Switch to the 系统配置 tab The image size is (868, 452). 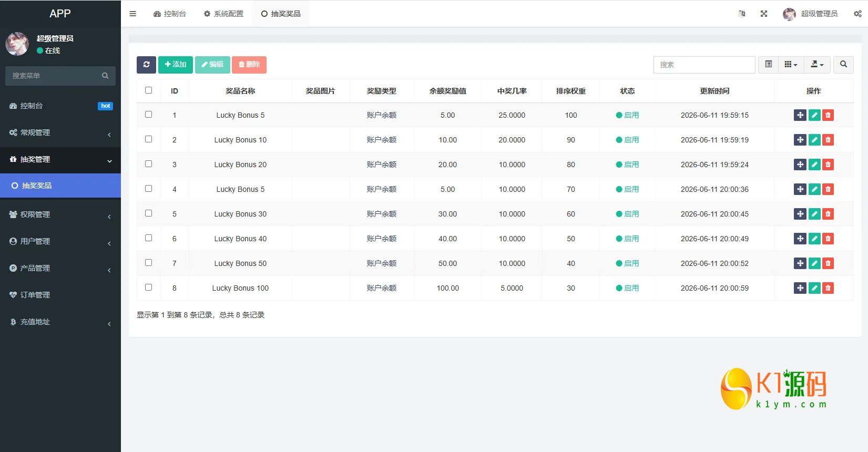click(223, 14)
